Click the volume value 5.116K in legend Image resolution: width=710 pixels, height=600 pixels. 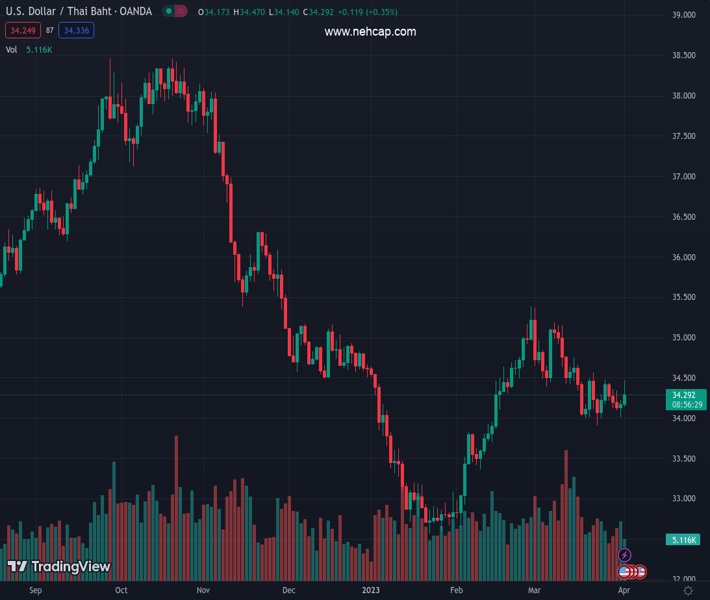(x=39, y=50)
